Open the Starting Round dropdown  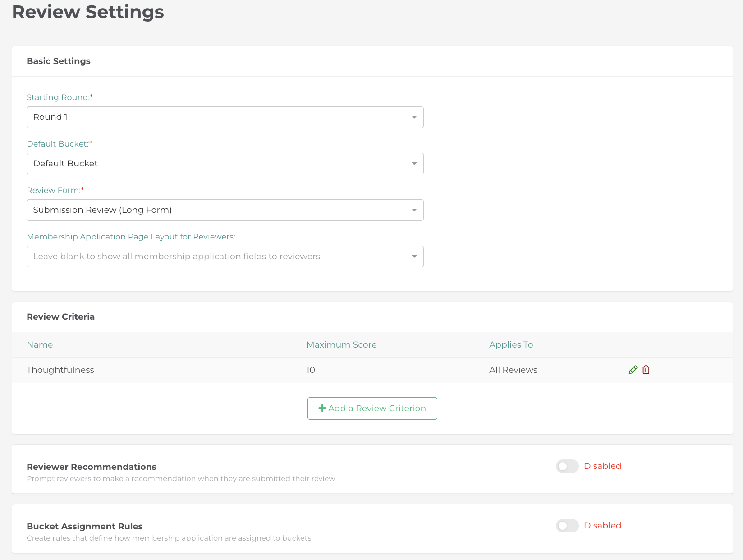click(x=225, y=117)
